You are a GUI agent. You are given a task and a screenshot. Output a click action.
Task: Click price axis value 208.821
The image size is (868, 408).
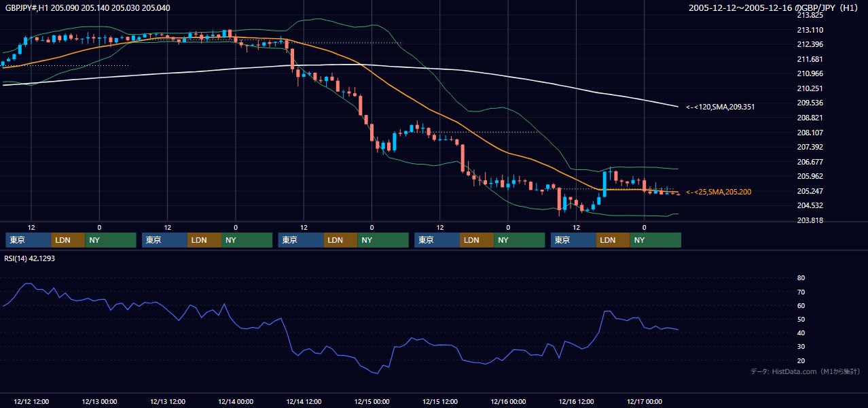[x=810, y=118]
